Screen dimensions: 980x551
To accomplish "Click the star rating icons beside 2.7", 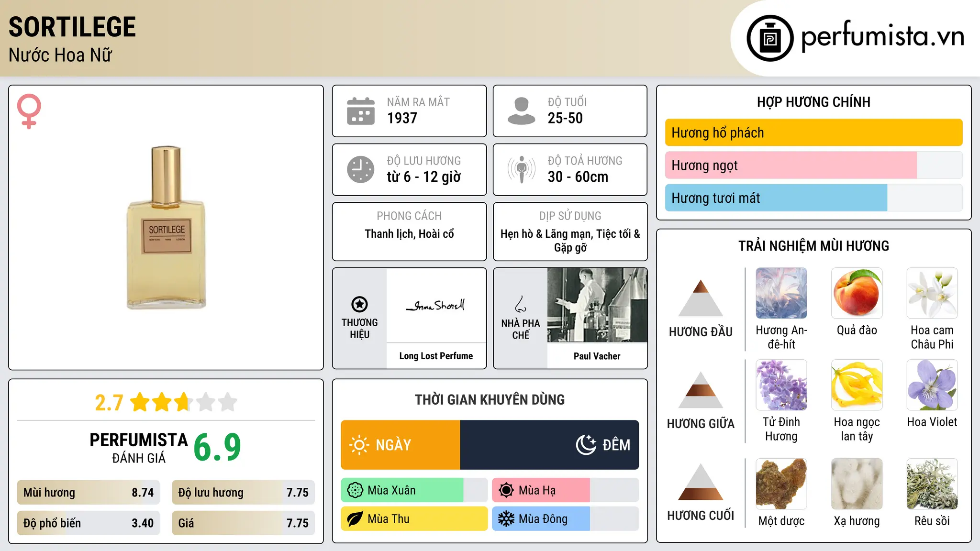I will [184, 402].
